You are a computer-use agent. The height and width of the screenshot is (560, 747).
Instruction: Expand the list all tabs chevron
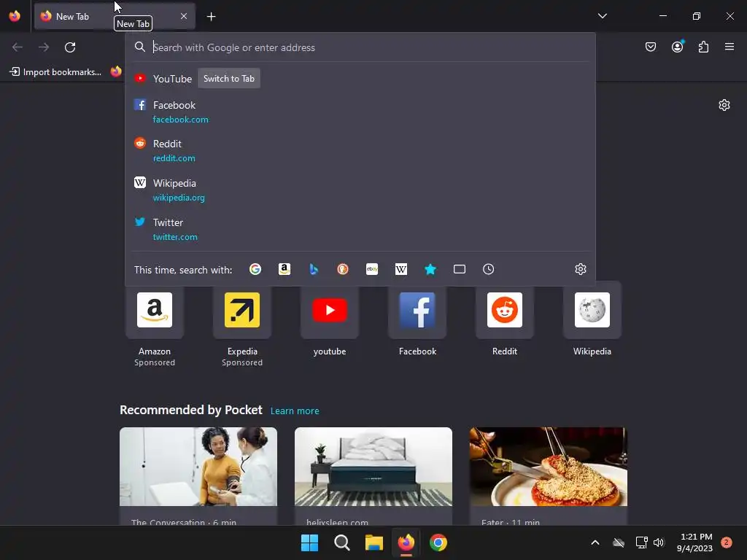coord(602,16)
